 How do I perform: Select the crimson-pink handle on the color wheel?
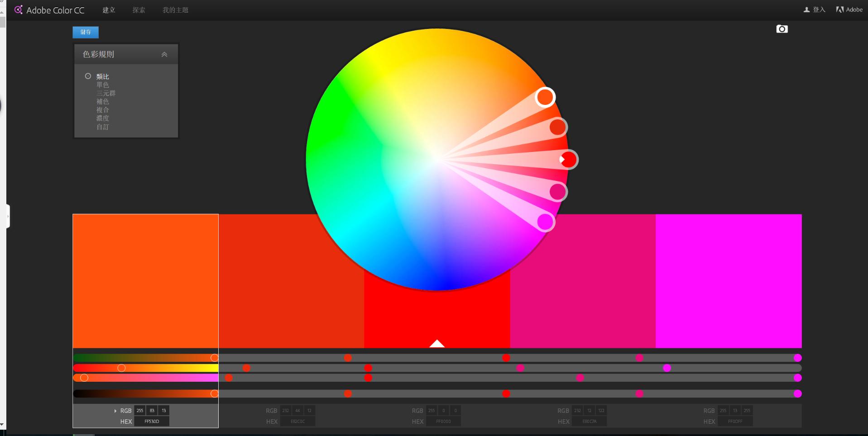[558, 192]
